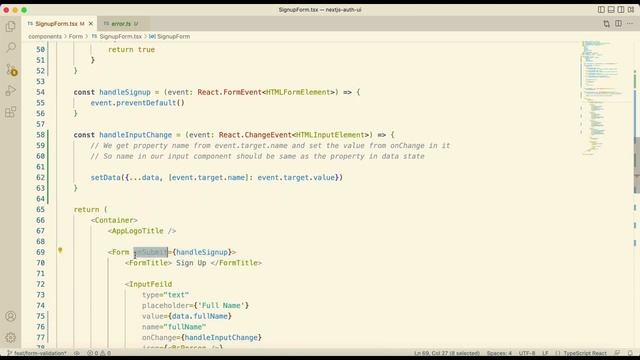The height and width of the screenshot is (360, 640).
Task: Click the comment on line 59
Action: click(x=270, y=145)
